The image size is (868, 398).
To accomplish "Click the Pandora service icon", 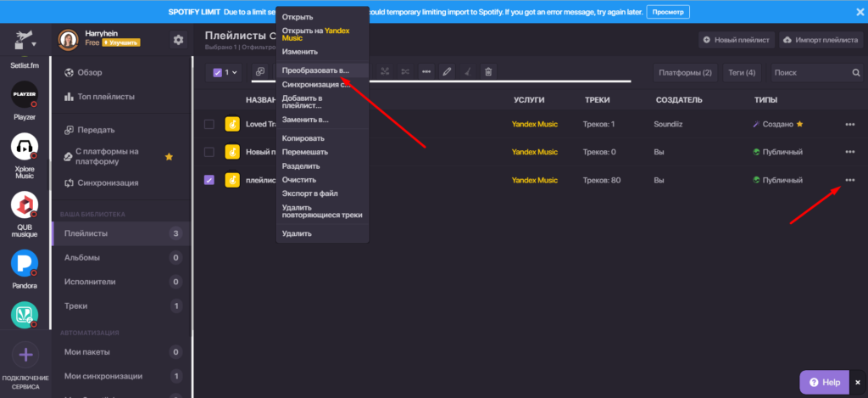I will (25, 263).
